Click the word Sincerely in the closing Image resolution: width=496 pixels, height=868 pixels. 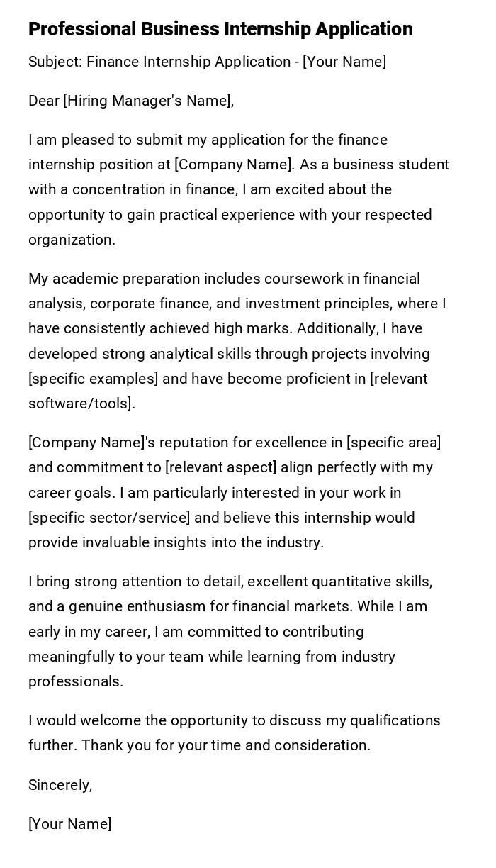tap(60, 784)
